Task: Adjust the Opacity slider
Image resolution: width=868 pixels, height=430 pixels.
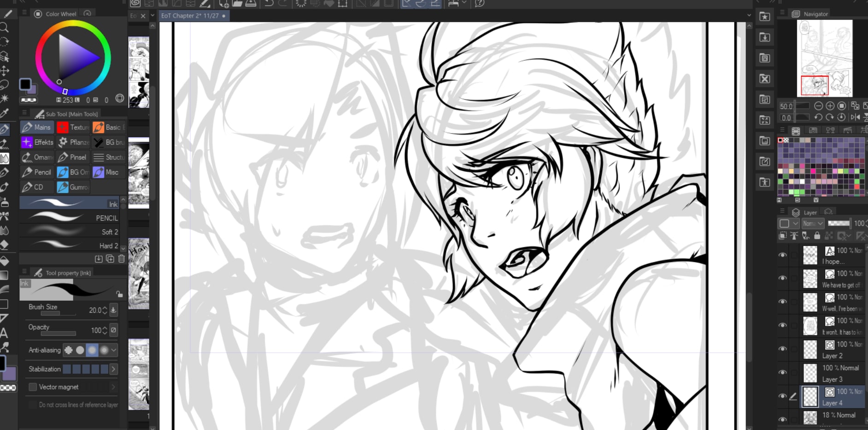Action: point(58,333)
